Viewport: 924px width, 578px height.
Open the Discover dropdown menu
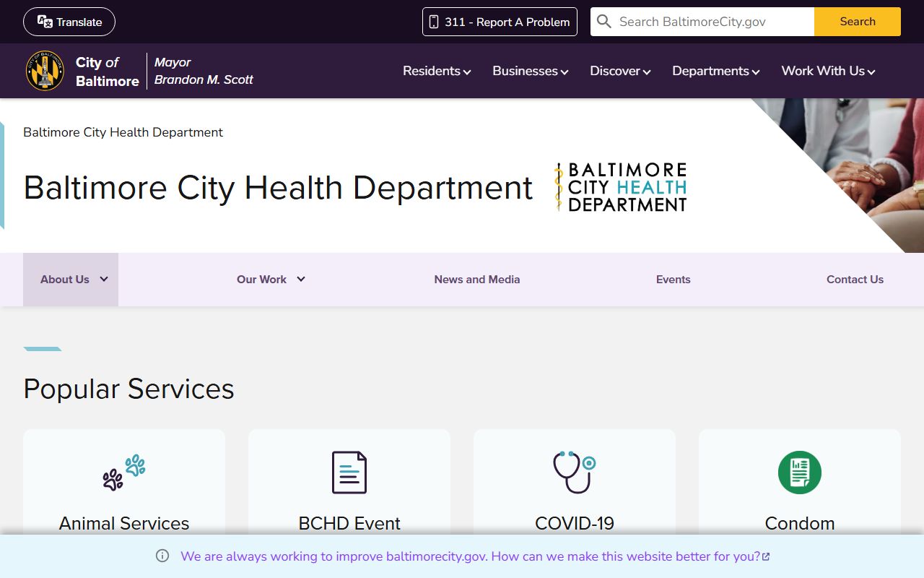pyautogui.click(x=620, y=71)
